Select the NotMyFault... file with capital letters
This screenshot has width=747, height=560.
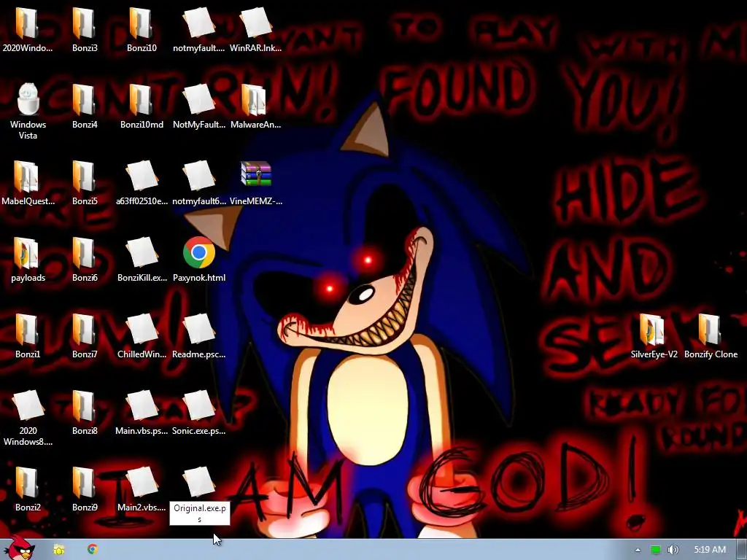pyautogui.click(x=198, y=100)
